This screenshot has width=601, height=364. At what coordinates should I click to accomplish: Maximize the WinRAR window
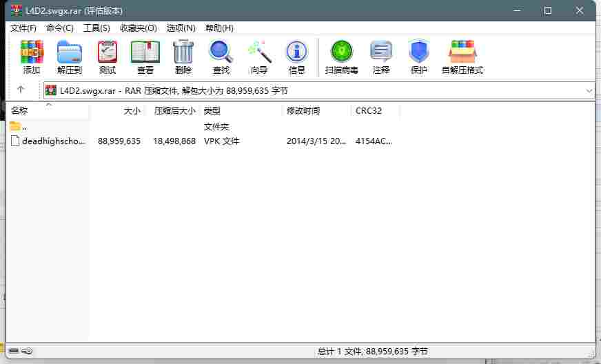click(548, 10)
